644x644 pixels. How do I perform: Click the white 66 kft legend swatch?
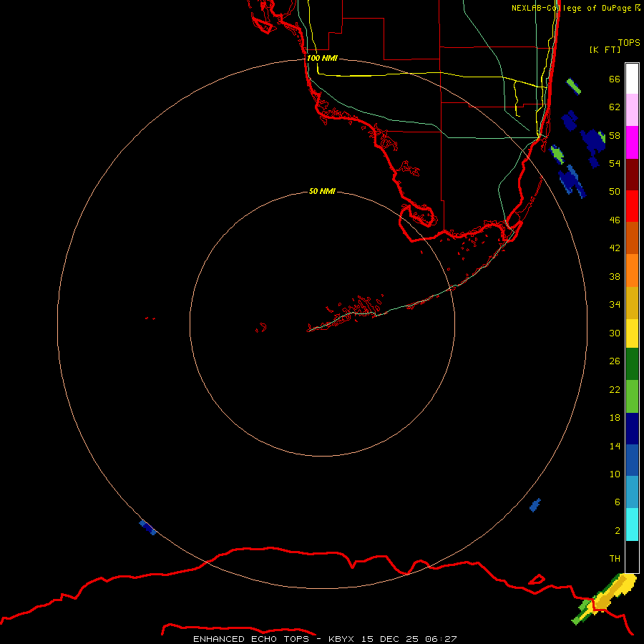tap(632, 79)
